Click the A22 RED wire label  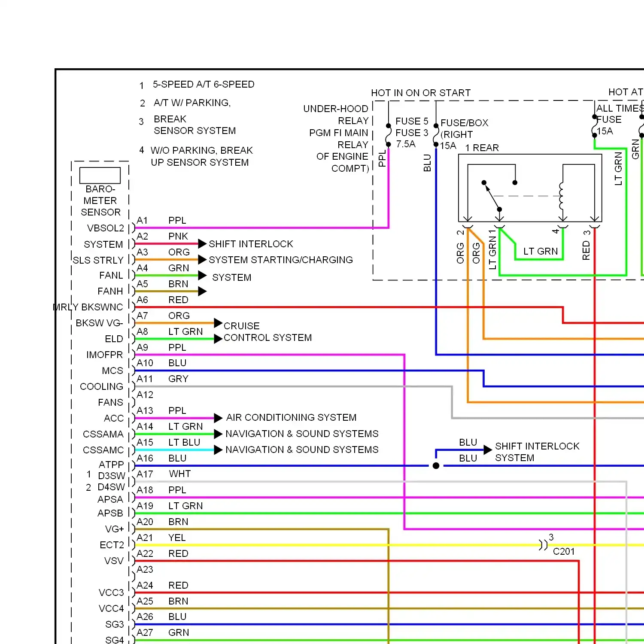(x=178, y=554)
